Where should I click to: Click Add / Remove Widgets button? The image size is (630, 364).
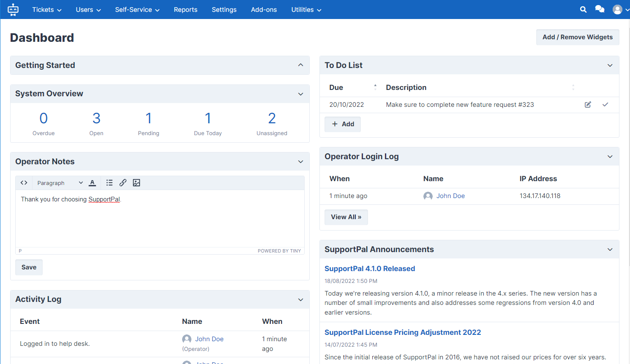(x=578, y=37)
